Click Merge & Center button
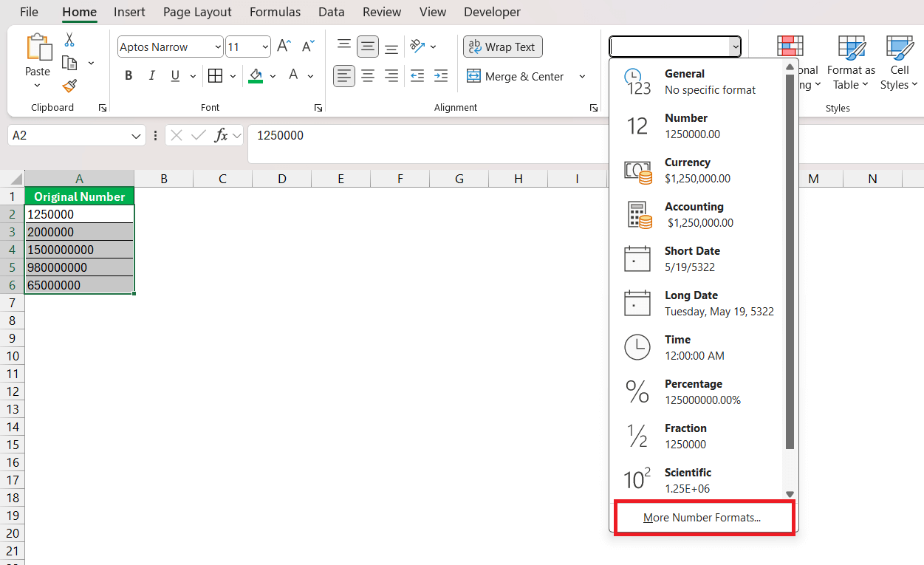This screenshot has height=565, width=924. click(516, 76)
